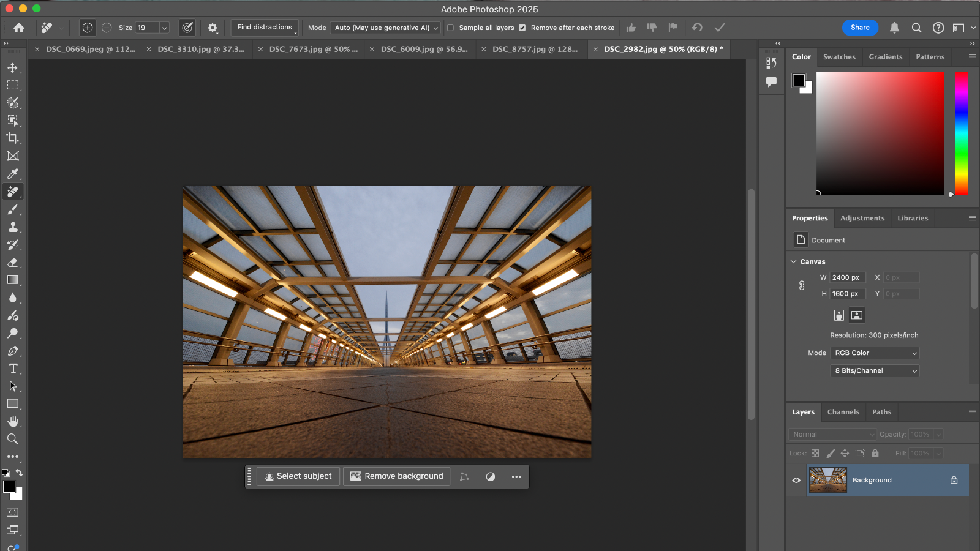
Task: Click the Find distractions button
Action: coord(264,27)
